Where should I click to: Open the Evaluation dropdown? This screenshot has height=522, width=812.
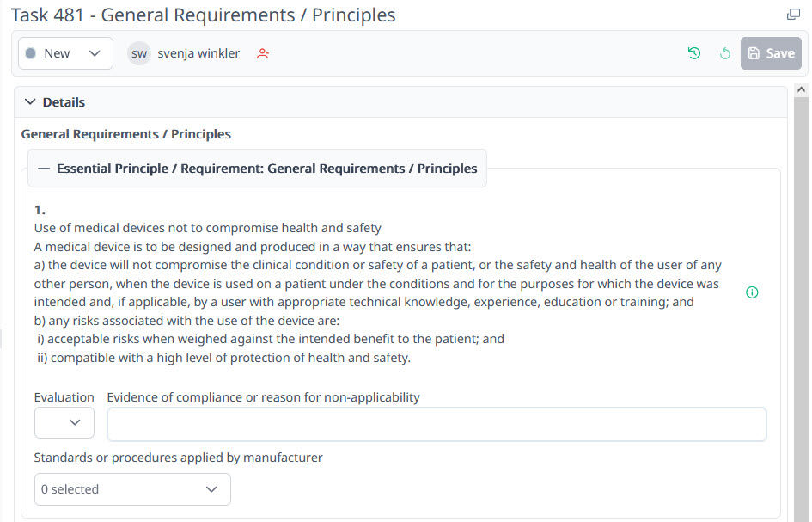[x=64, y=422]
